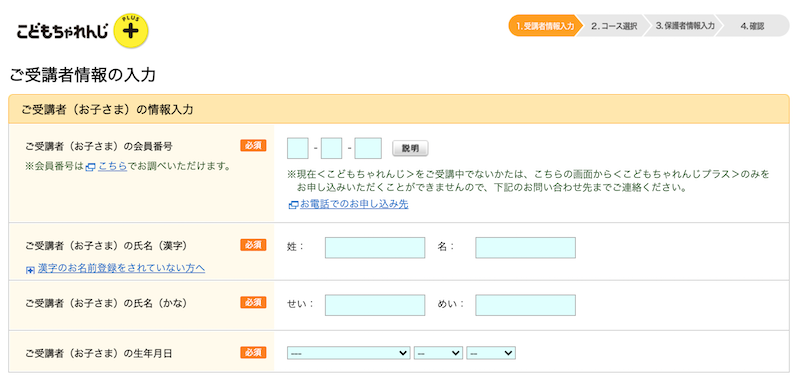Viewport: 800px width, 380px height.
Task: Click the 説明 button
Action: (410, 148)
